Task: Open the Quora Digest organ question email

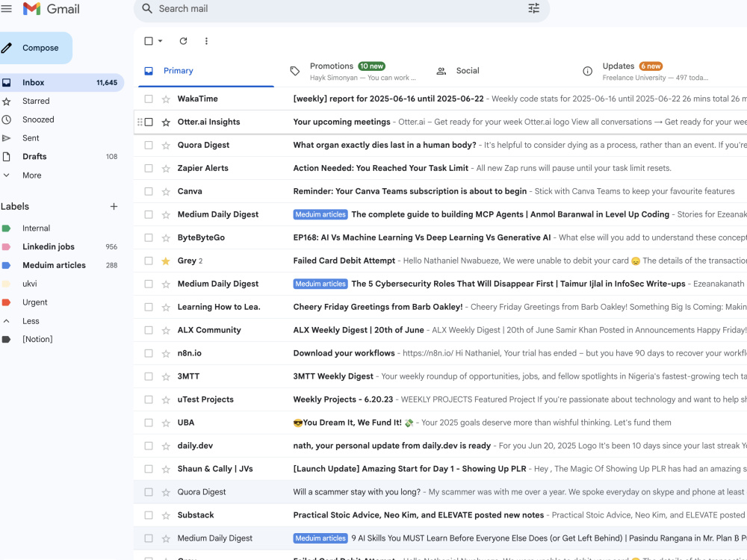Action: (x=440, y=145)
